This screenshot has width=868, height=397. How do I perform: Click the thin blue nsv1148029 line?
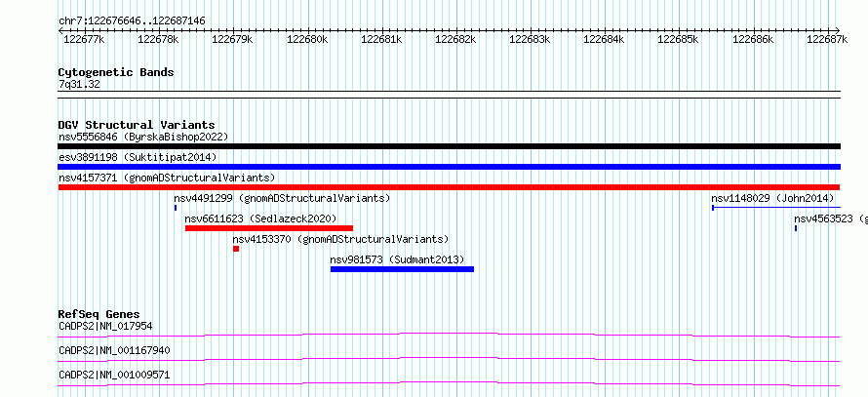[x=776, y=208]
